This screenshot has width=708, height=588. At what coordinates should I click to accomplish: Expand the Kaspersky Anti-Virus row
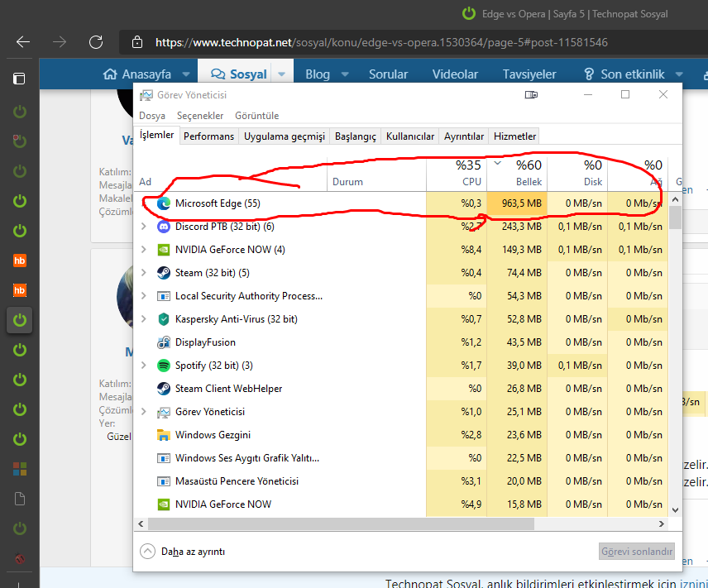pos(144,319)
